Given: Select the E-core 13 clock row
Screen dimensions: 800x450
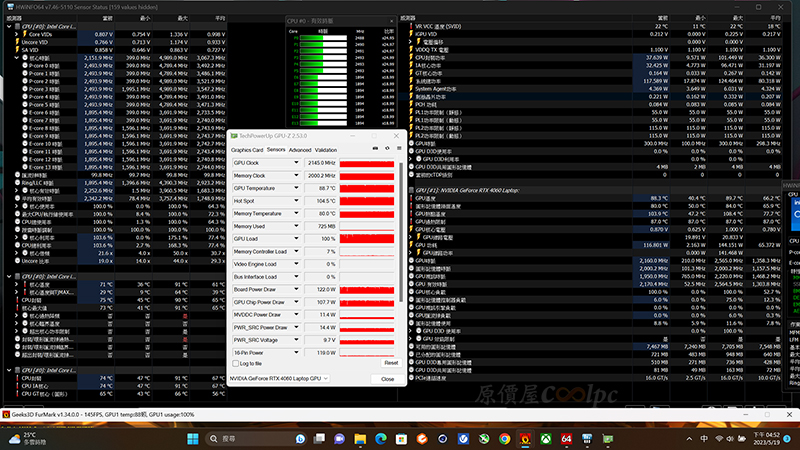Looking at the screenshot, I should click(x=115, y=167).
